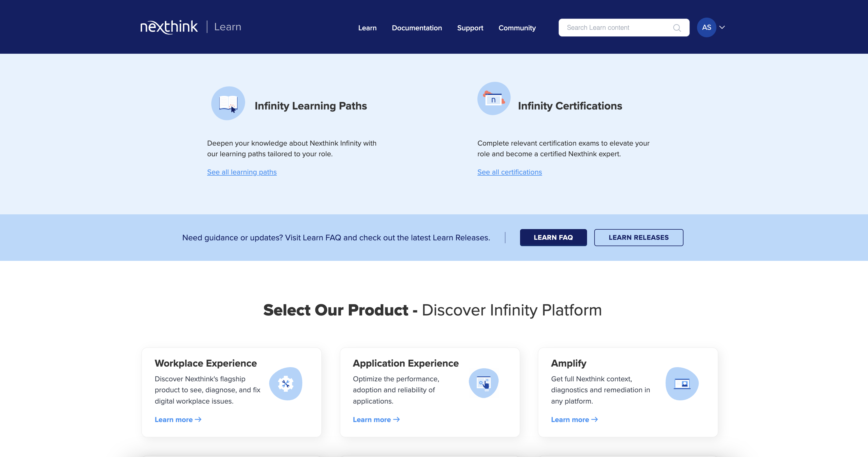
Task: Open the Documentation nav item
Action: tap(416, 28)
